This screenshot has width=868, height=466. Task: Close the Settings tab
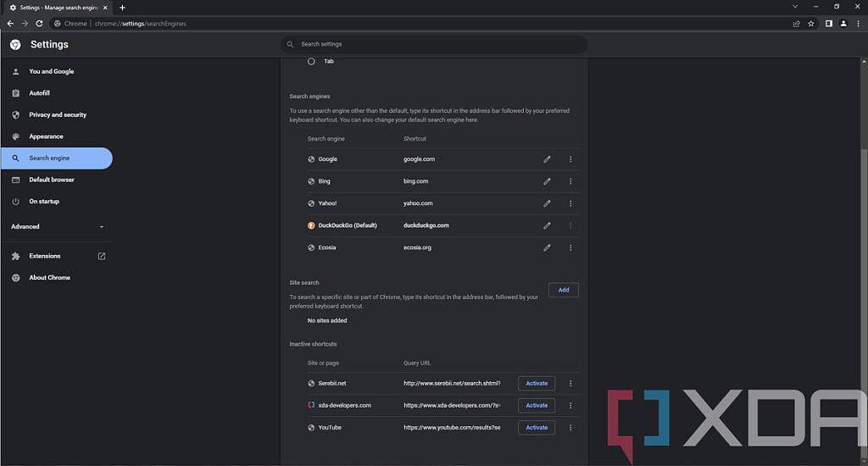(105, 8)
